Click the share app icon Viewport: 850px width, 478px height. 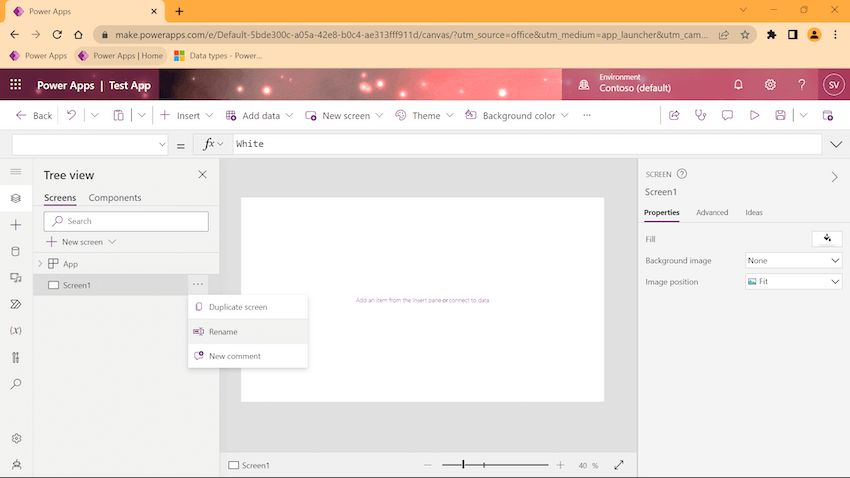click(x=674, y=115)
